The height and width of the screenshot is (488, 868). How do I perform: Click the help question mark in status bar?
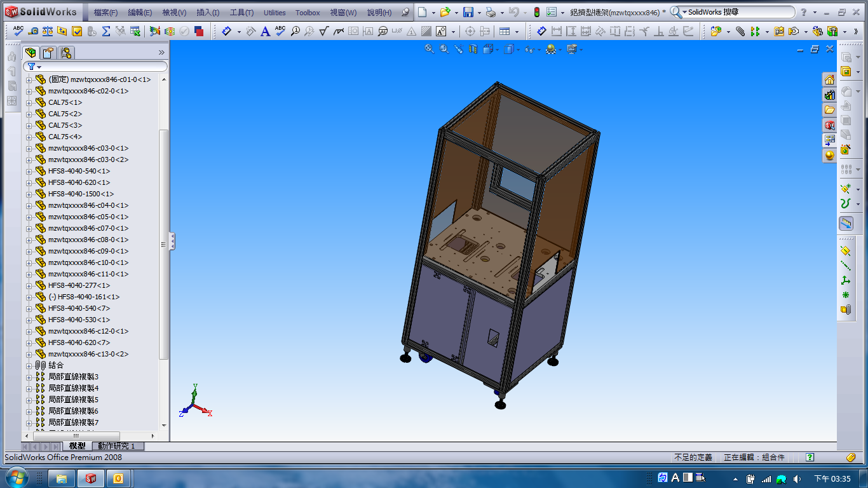coord(810,457)
